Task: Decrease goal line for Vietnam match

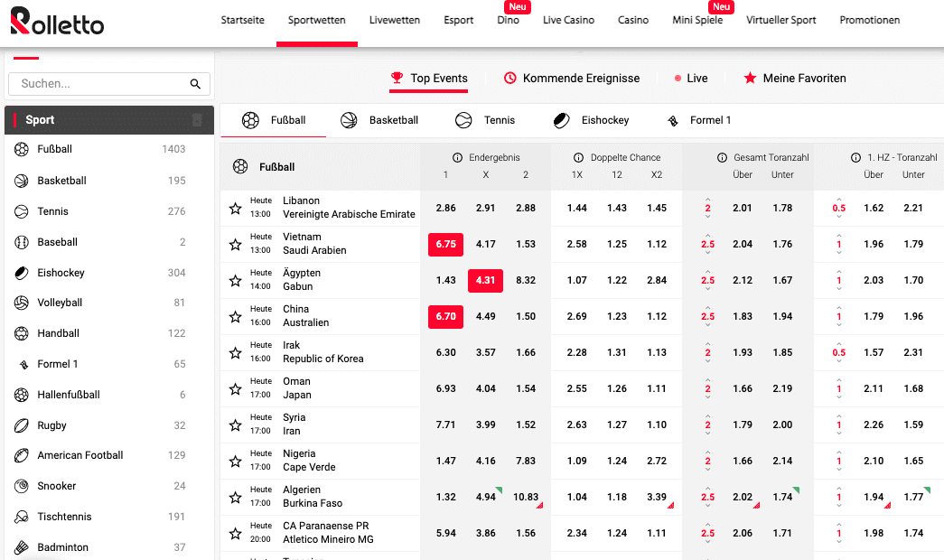Action: 707,254
